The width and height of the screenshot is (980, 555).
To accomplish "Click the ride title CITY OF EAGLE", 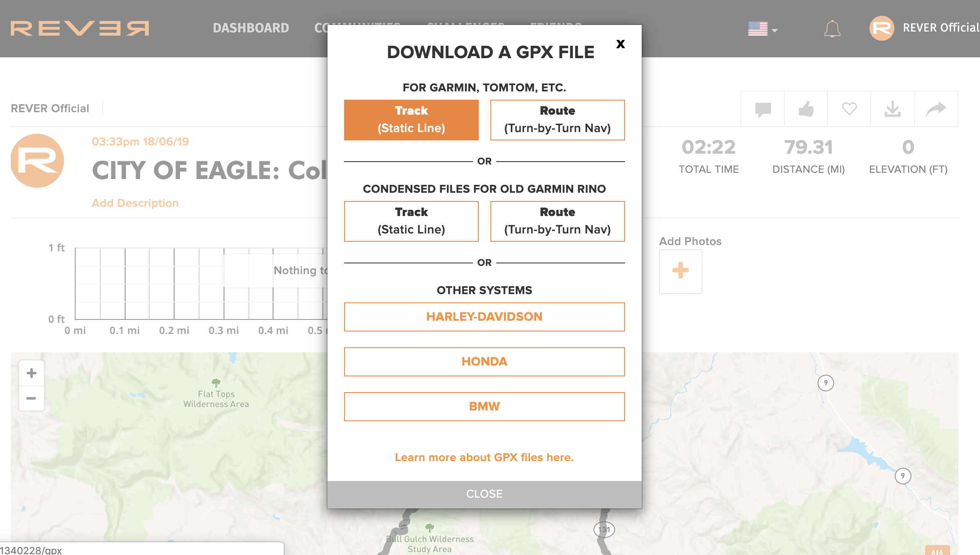I will click(x=209, y=170).
